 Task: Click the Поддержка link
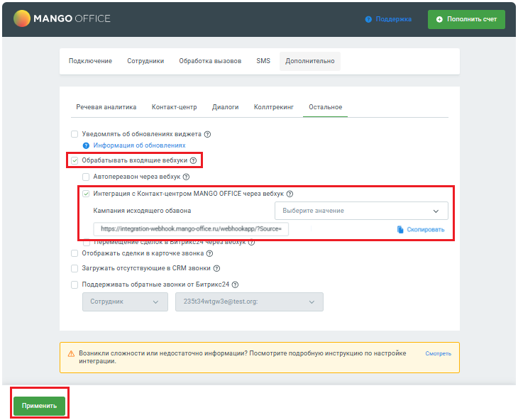click(x=394, y=19)
